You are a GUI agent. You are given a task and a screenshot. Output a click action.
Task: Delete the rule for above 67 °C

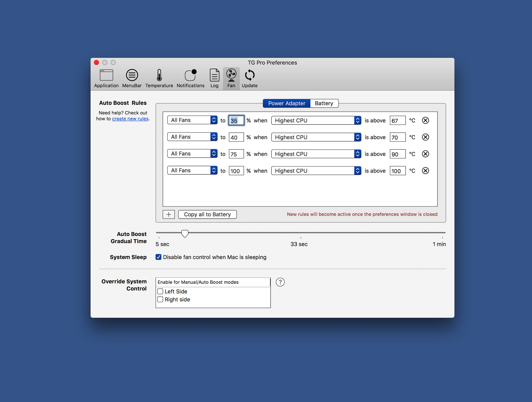425,120
